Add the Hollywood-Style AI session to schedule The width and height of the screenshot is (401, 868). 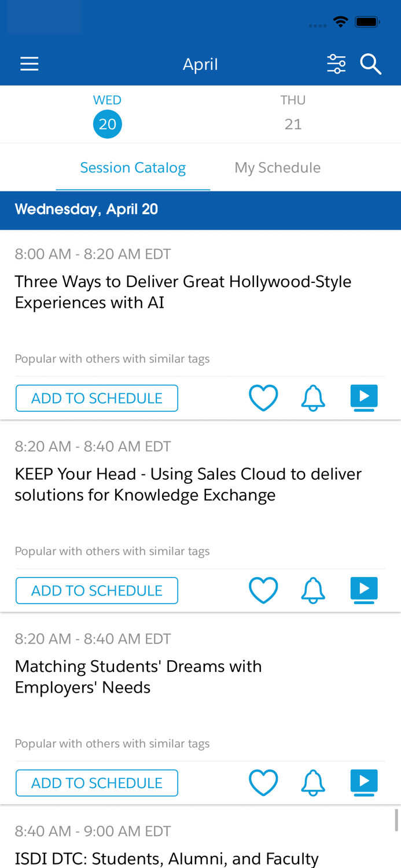click(x=97, y=397)
